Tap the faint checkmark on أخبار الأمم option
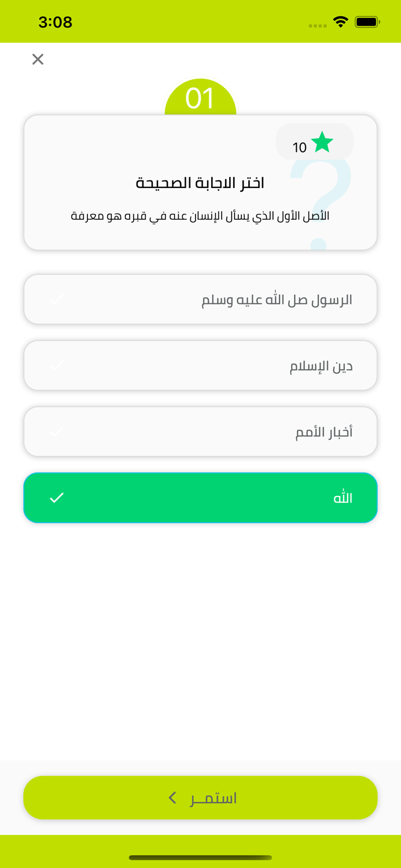401x868 pixels. [x=57, y=431]
